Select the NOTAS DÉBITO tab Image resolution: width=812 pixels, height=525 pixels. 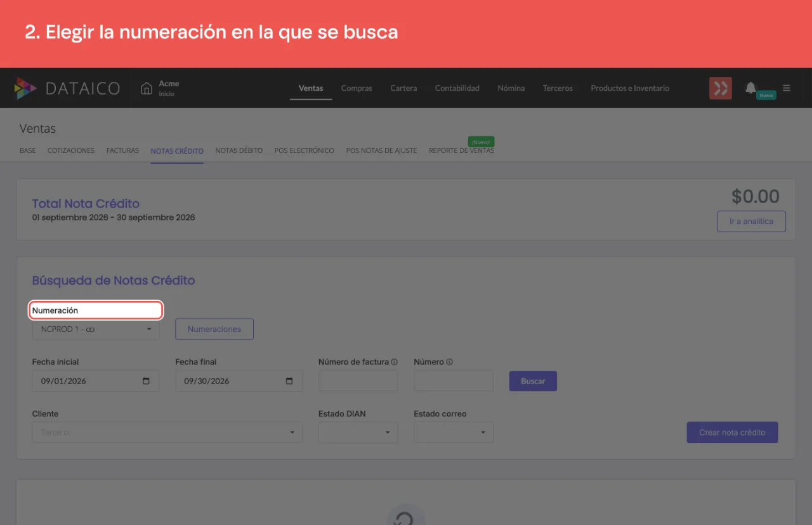(x=239, y=150)
